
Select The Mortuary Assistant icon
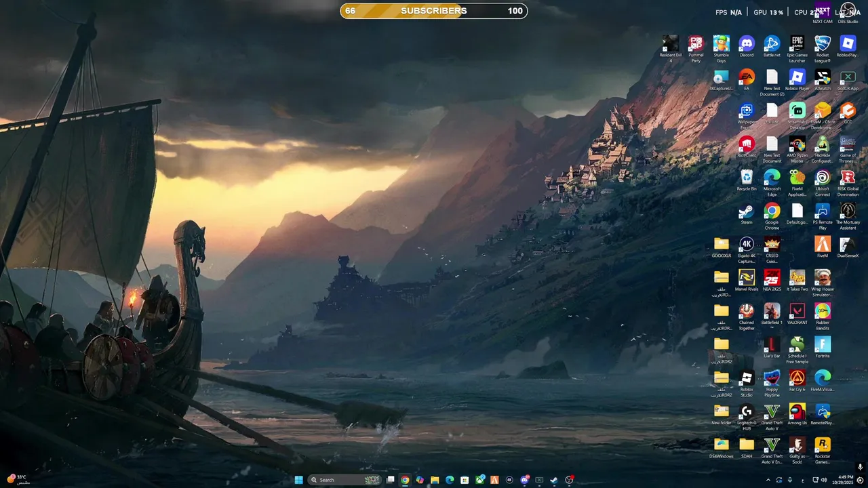point(848,216)
